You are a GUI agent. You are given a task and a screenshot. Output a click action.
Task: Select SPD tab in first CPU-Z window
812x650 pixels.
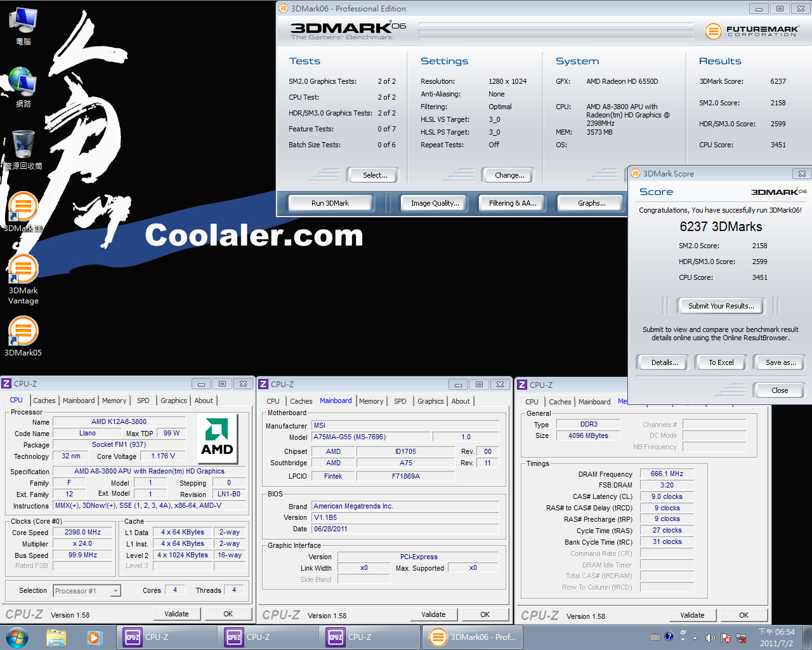(x=143, y=401)
